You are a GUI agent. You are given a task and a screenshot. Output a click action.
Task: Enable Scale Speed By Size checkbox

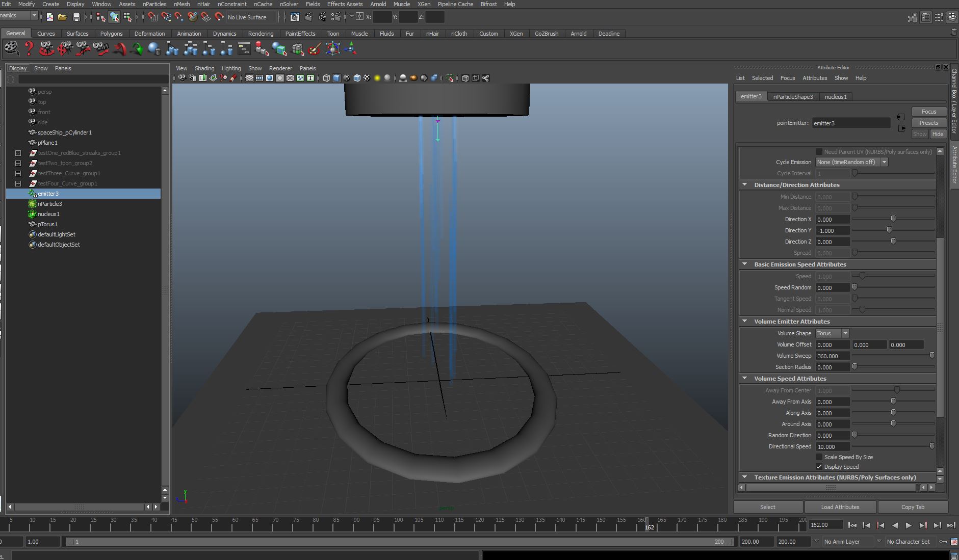click(x=819, y=457)
